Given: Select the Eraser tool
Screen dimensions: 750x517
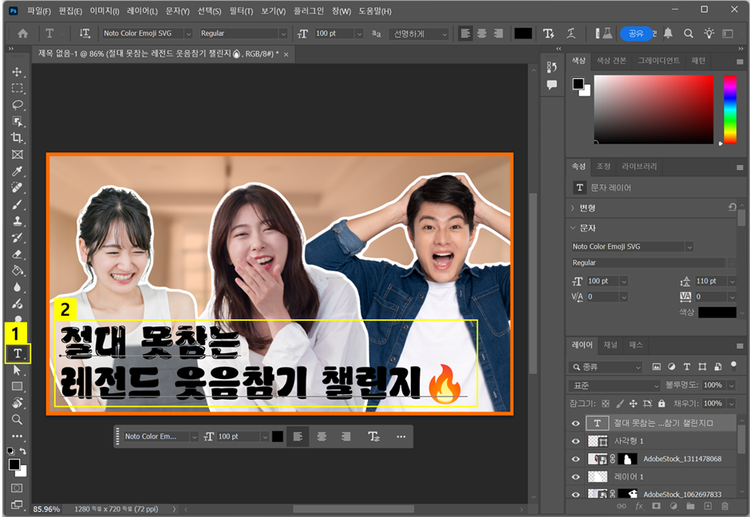Looking at the screenshot, I should pyautogui.click(x=17, y=254).
